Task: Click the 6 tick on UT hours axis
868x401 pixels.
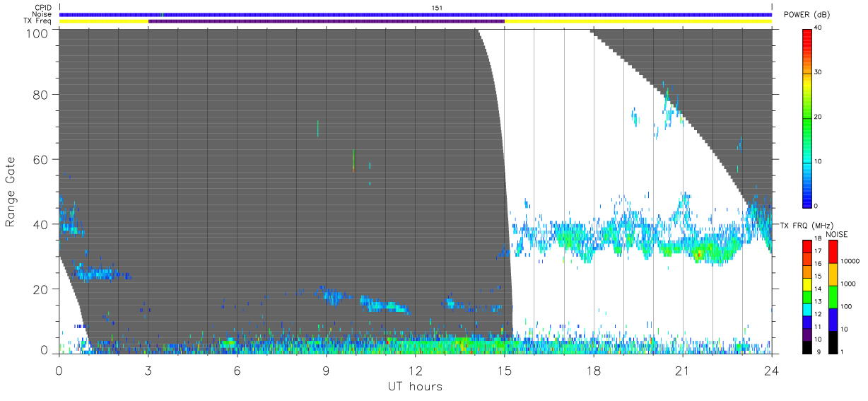Action: (237, 370)
